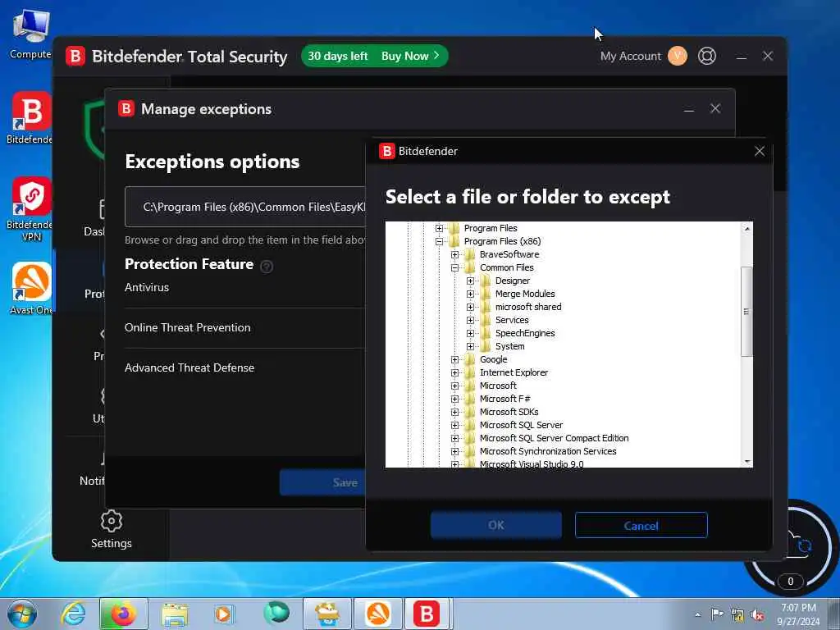Select Microsoft Synchronization Services folder
840x630 pixels.
(x=547, y=451)
